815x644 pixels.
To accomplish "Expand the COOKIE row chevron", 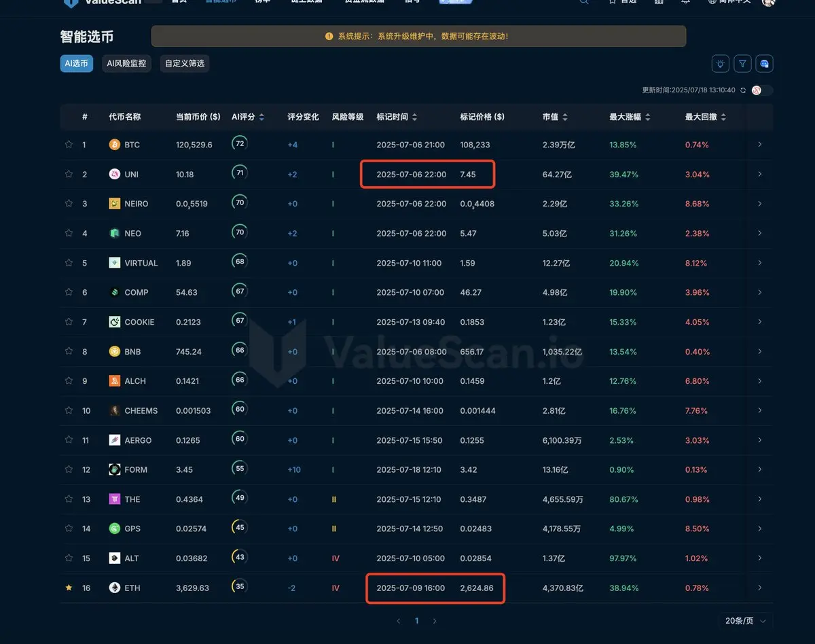I will tap(760, 322).
